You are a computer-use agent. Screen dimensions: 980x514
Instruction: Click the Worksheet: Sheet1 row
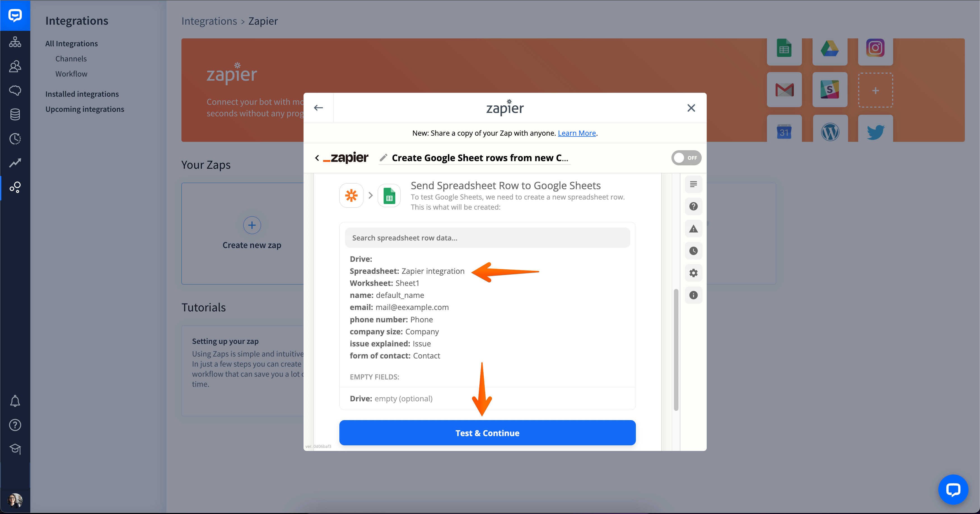coord(384,283)
